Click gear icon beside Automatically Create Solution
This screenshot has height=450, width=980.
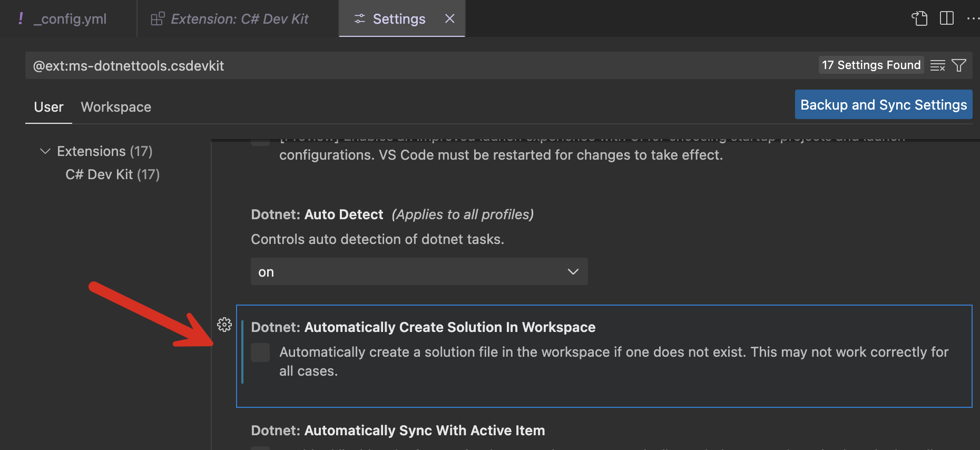coord(224,325)
